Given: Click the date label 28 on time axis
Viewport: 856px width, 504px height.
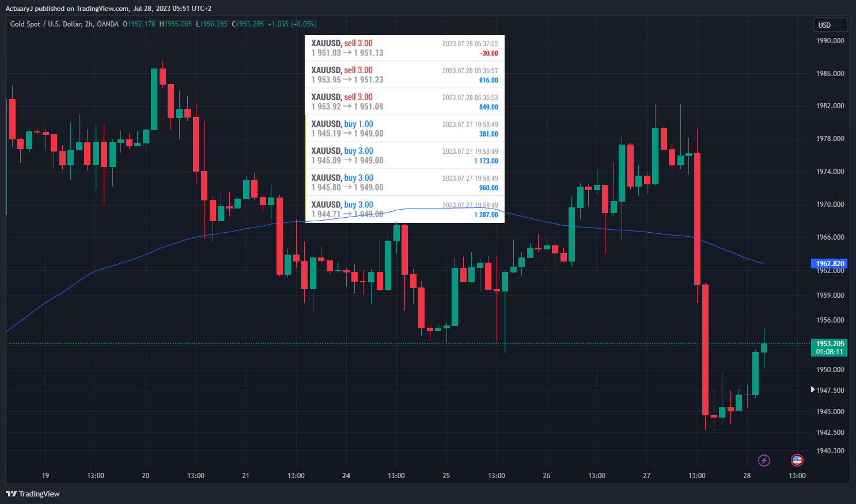Looking at the screenshot, I should point(747,476).
